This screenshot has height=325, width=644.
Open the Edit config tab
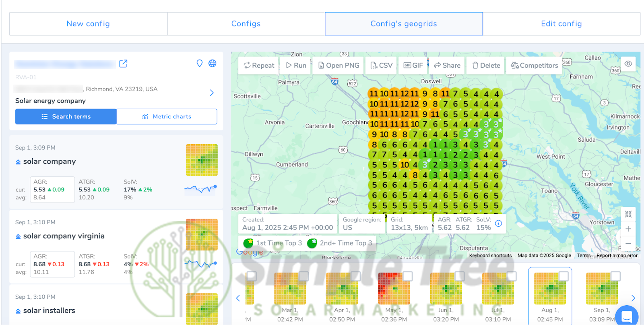point(561,24)
